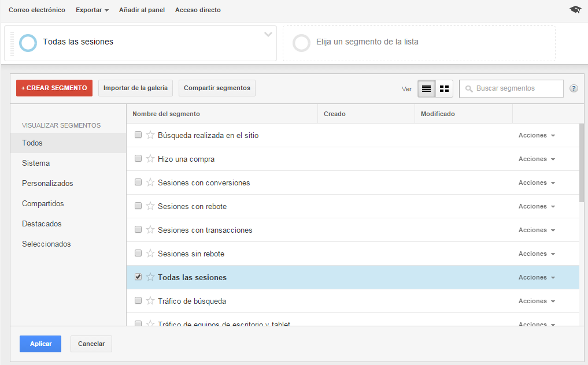Open the help question mark icon
Image resolution: width=588 pixels, height=365 pixels.
pyautogui.click(x=574, y=88)
